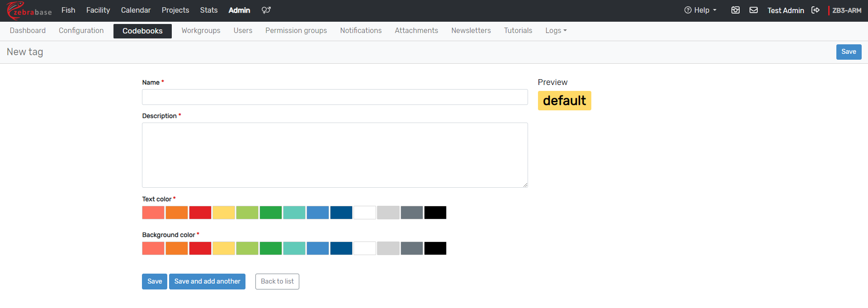This screenshot has height=308, width=868.
Task: Expand the Logs dropdown
Action: pos(556,31)
